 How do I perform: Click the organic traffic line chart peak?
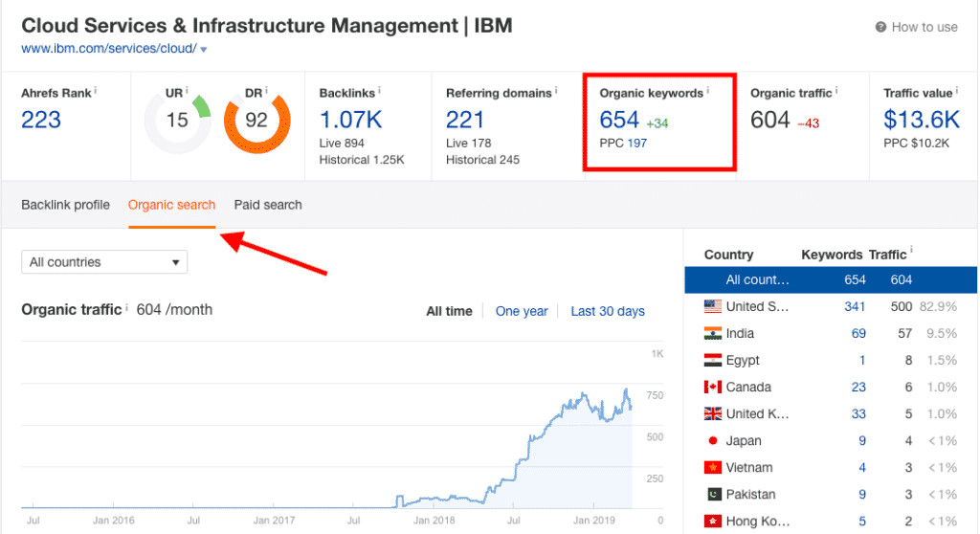626,389
